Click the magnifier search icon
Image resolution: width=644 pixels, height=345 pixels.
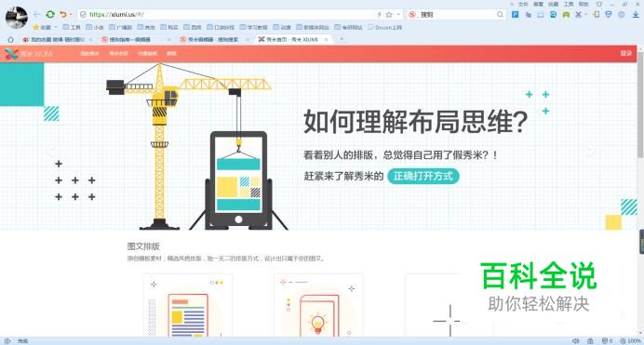click(500, 14)
